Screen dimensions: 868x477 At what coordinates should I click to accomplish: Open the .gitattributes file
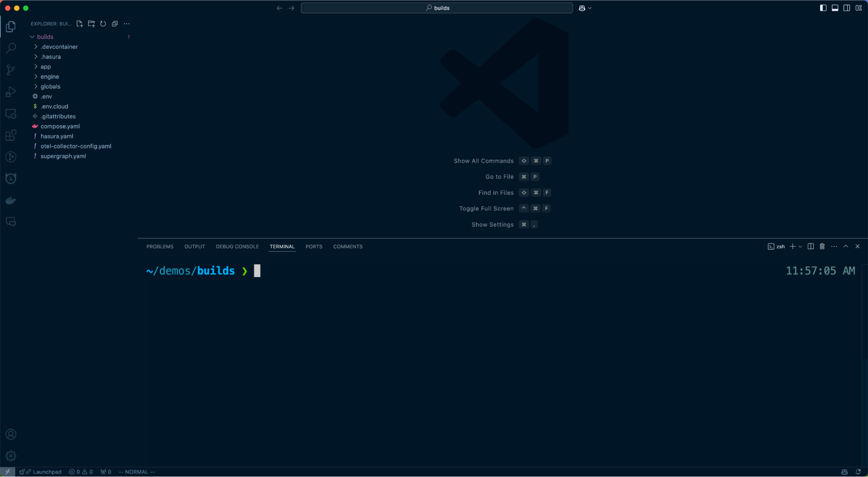[x=80, y=117]
